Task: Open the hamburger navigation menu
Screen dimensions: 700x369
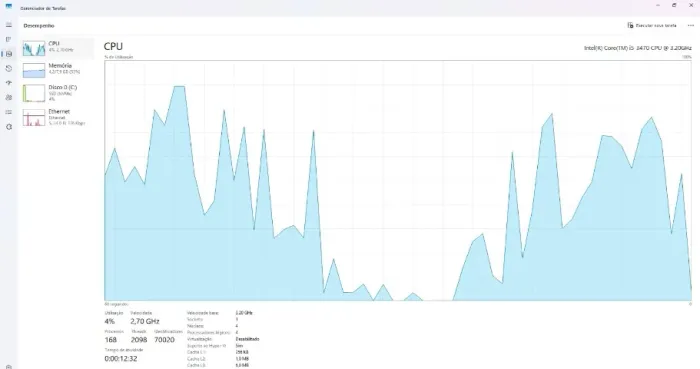Action: [8, 25]
